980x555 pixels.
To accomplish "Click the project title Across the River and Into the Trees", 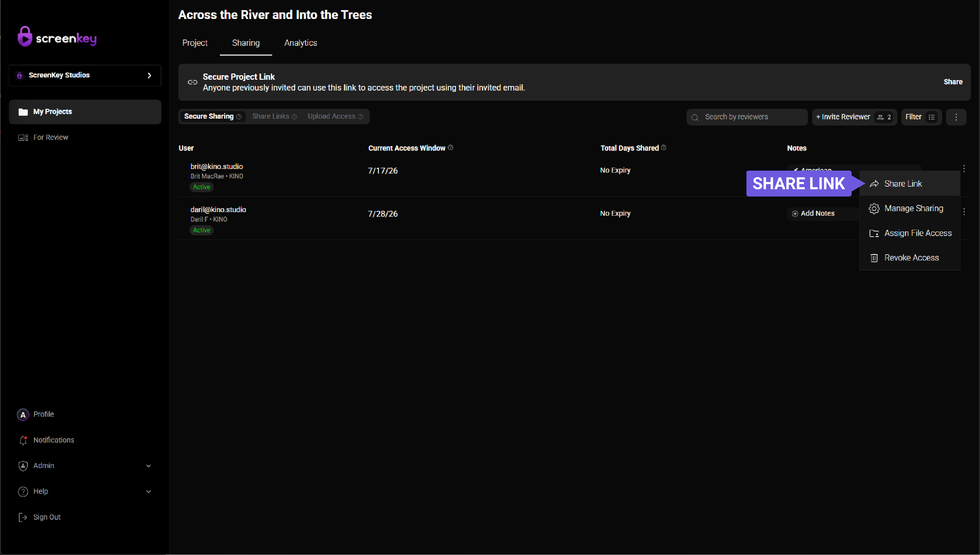I will [x=275, y=15].
